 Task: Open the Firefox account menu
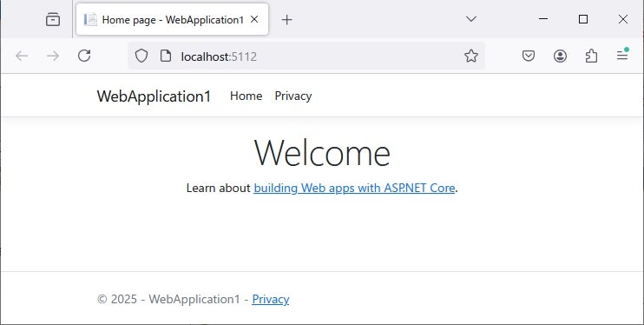[x=560, y=56]
